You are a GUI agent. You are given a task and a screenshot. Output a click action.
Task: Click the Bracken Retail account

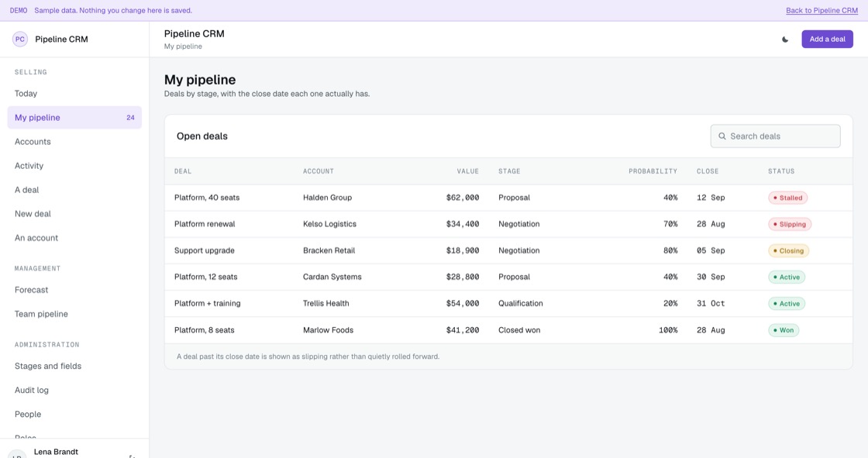[329, 251]
